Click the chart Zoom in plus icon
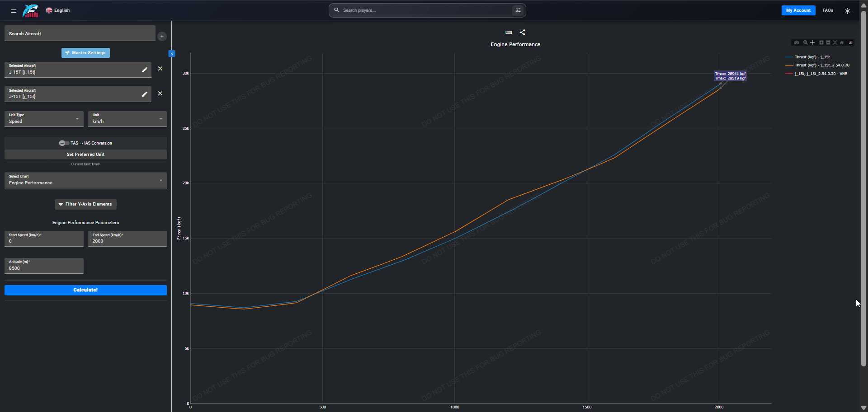This screenshot has width=868, height=412. [x=821, y=42]
